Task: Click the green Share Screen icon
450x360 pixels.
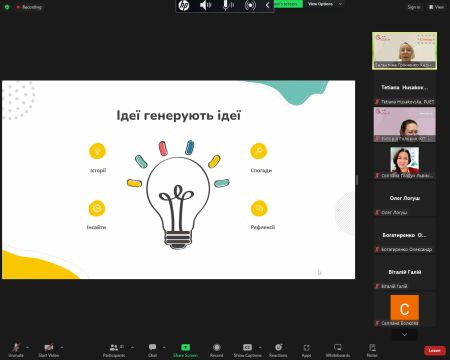Action: click(185, 347)
